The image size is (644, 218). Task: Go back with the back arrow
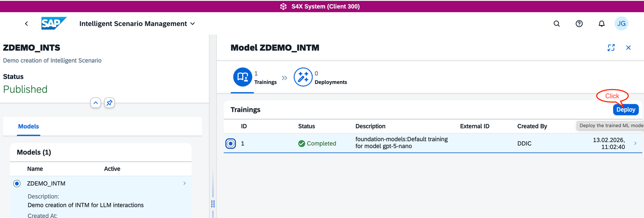pyautogui.click(x=26, y=24)
